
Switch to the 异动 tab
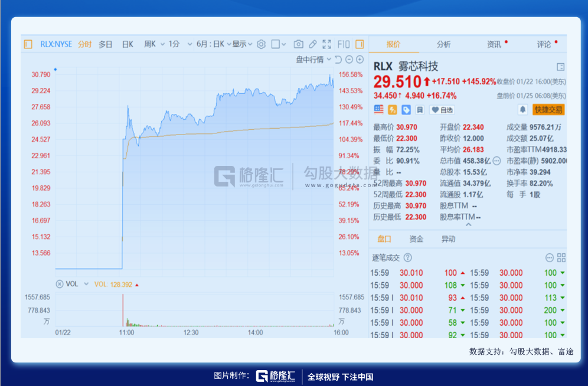pyautogui.click(x=448, y=238)
